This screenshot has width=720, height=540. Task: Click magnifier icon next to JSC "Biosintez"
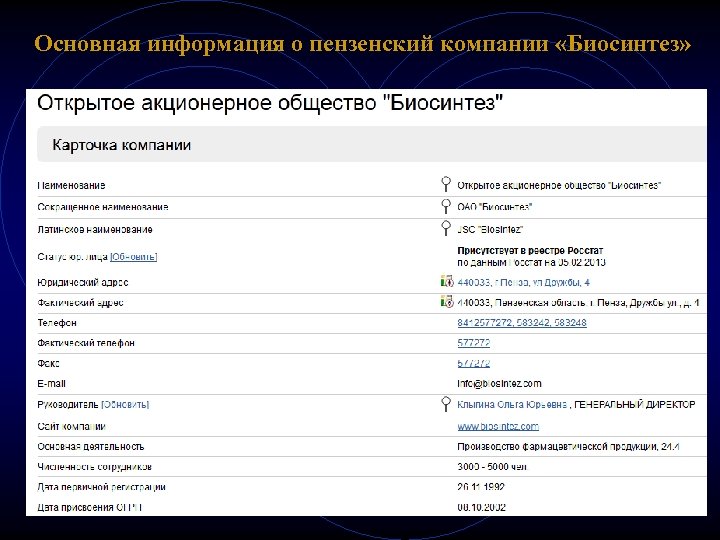click(x=445, y=228)
